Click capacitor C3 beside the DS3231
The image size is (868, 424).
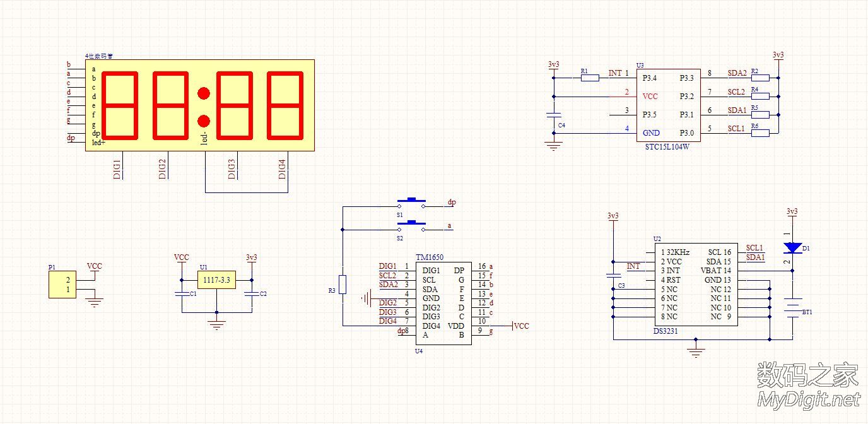click(612, 275)
